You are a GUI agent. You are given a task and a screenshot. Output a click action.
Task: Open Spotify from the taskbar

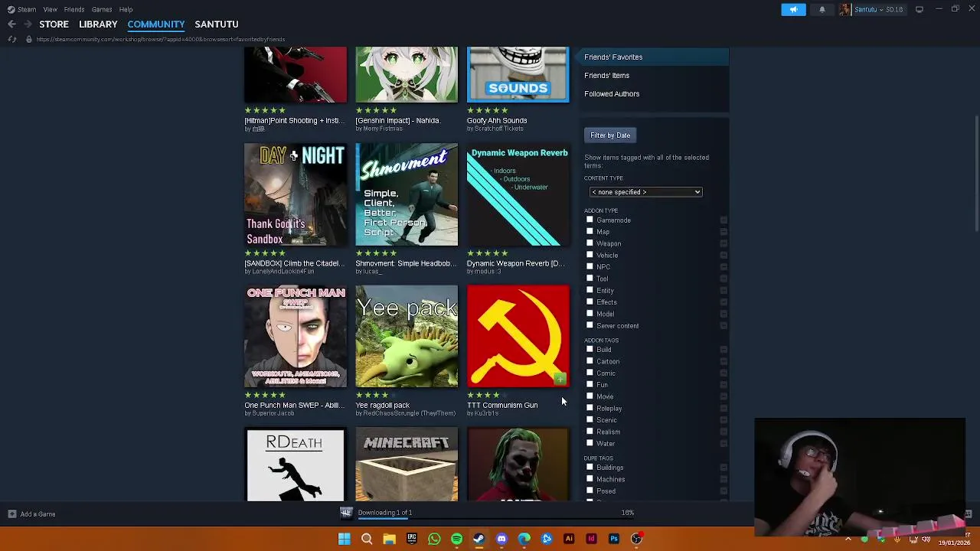(456, 539)
